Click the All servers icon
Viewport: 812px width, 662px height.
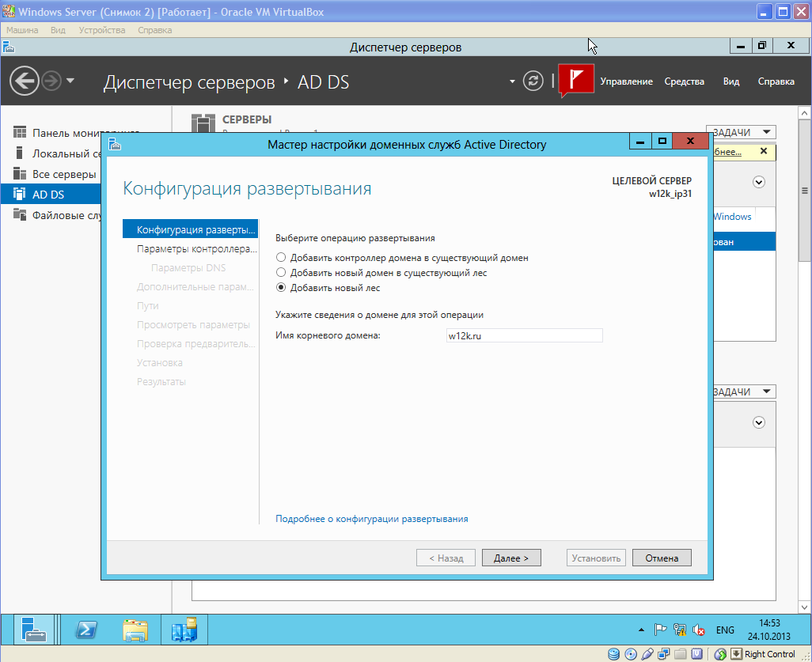click(x=20, y=173)
